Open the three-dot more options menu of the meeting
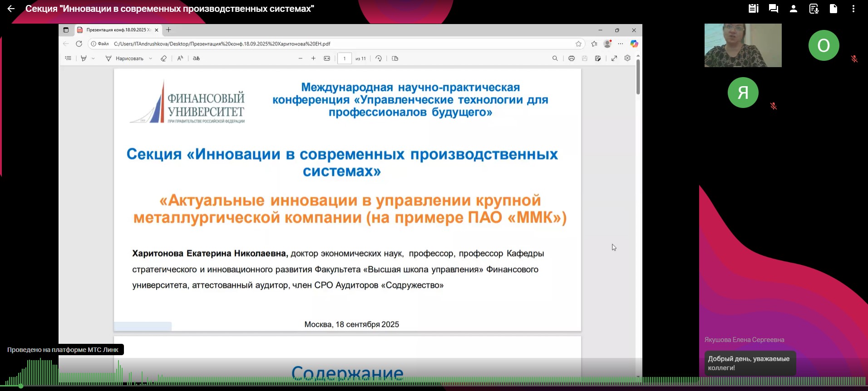 [x=853, y=9]
